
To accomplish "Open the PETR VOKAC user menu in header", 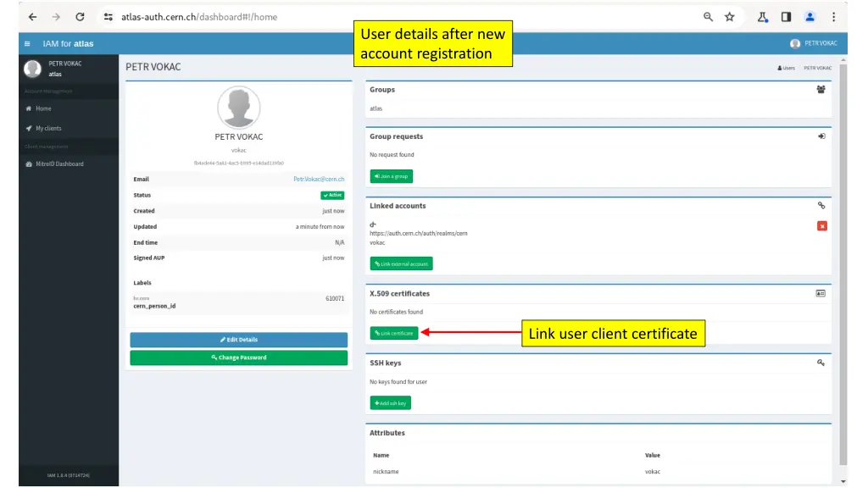I will pyautogui.click(x=814, y=43).
